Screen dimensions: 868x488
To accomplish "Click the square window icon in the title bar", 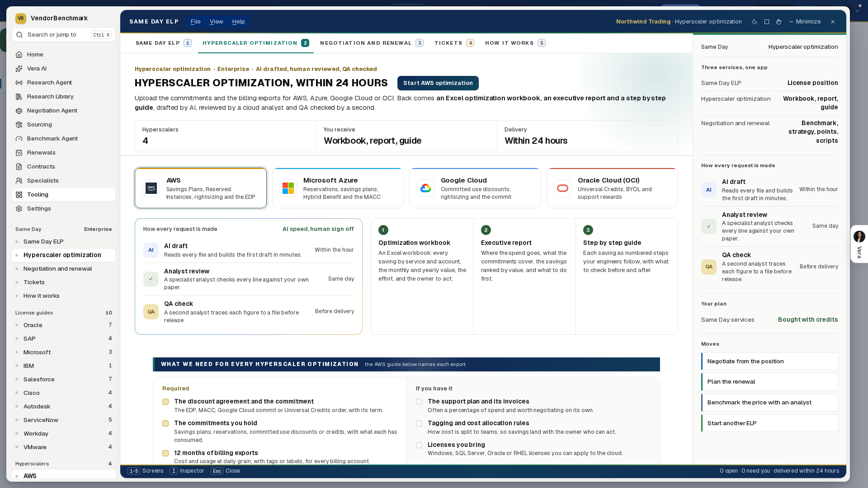I will coord(767,22).
